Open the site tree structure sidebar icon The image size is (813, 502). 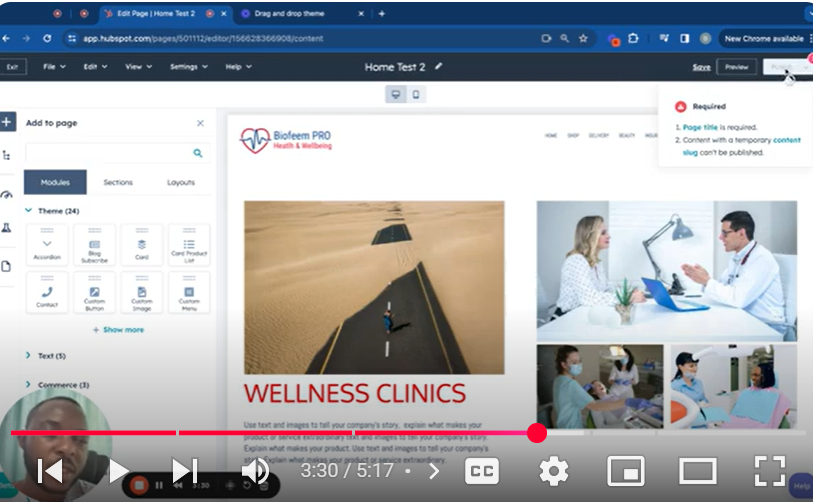pos(6,155)
